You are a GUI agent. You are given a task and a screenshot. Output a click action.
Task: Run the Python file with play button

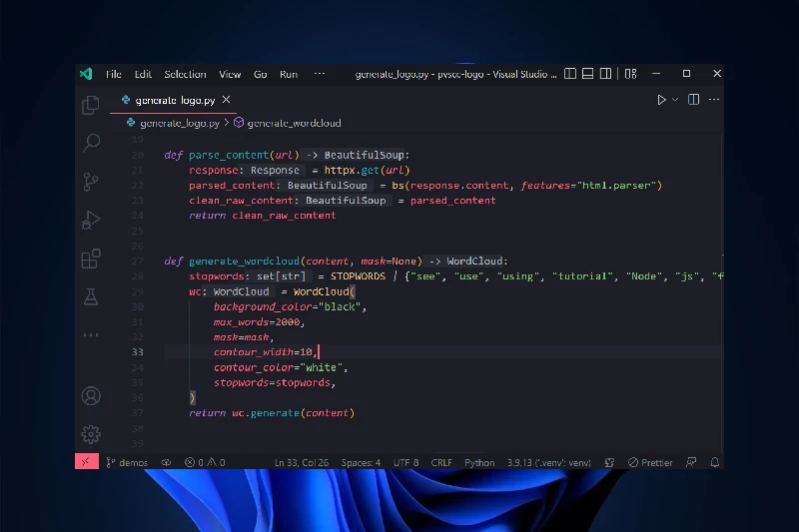tap(661, 100)
